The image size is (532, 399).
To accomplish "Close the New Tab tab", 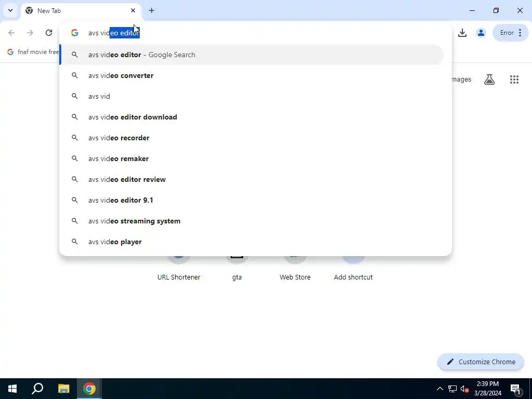I will point(133,10).
